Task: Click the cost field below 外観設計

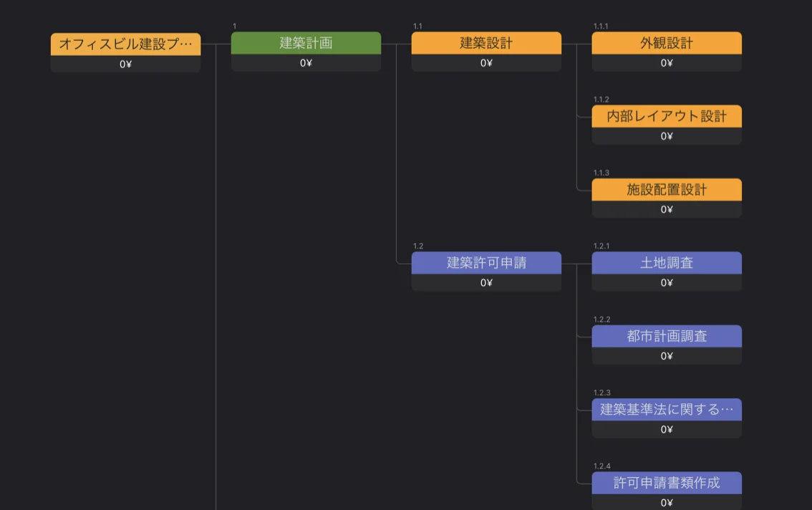Action: (x=667, y=63)
